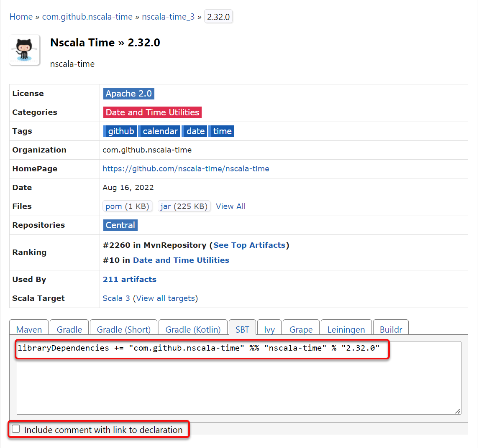Screen dimensions: 479x448
Task: Enable Include comment with link to declaration
Action: point(16,429)
